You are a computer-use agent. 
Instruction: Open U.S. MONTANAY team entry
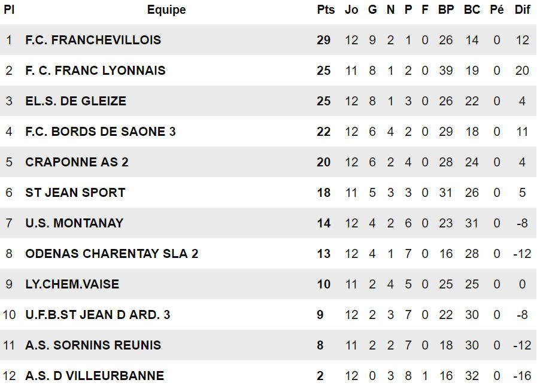tap(74, 223)
